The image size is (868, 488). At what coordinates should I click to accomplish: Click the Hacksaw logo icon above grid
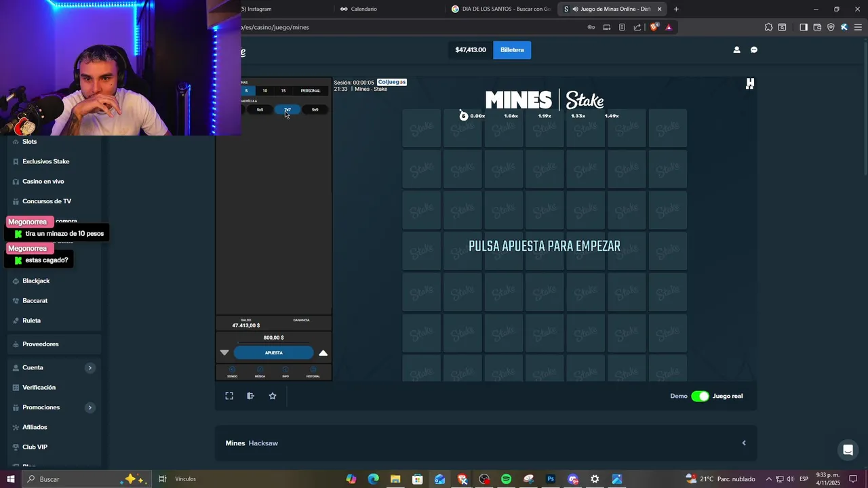(750, 83)
